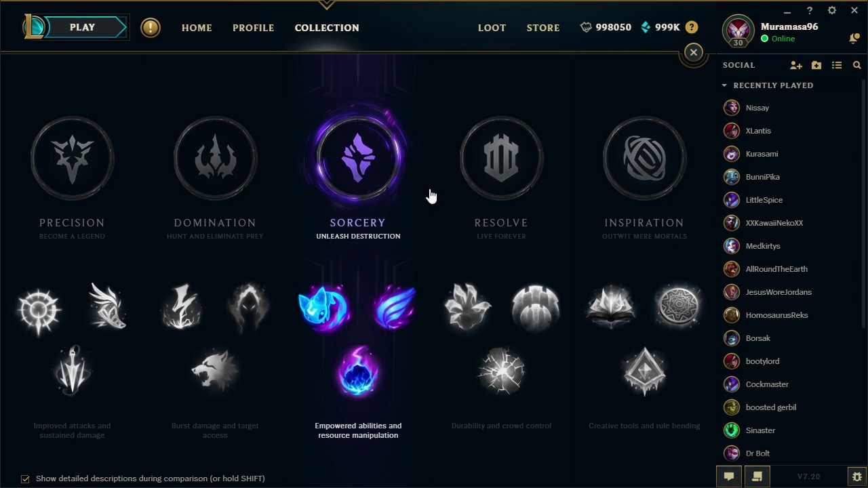Toggle the notifications bell by the profile
This screenshot has width=868, height=488.
coord(854,39)
